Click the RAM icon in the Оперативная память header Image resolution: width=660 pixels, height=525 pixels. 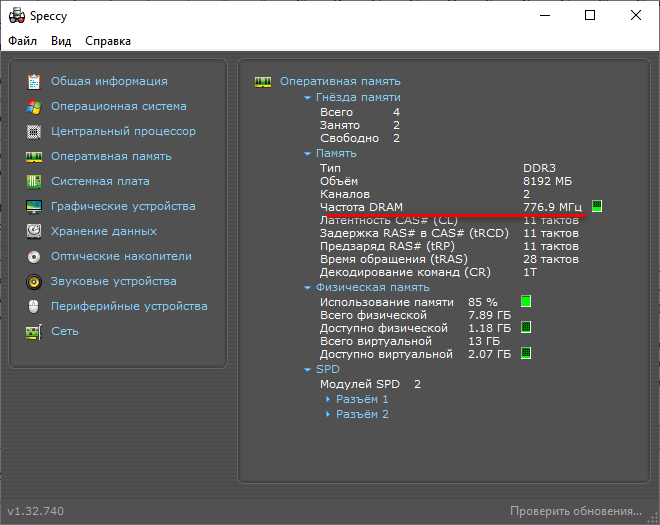[263, 82]
